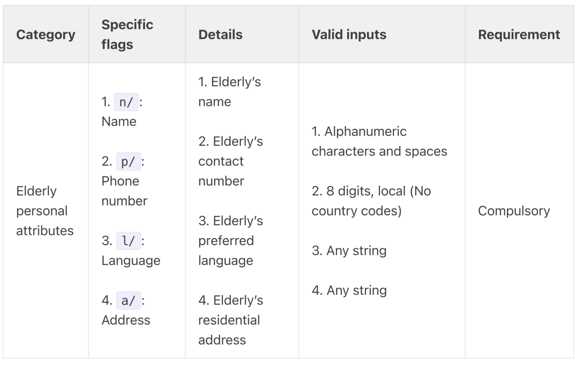Click the Requirement column header
This screenshot has height=378, width=588.
(x=519, y=34)
